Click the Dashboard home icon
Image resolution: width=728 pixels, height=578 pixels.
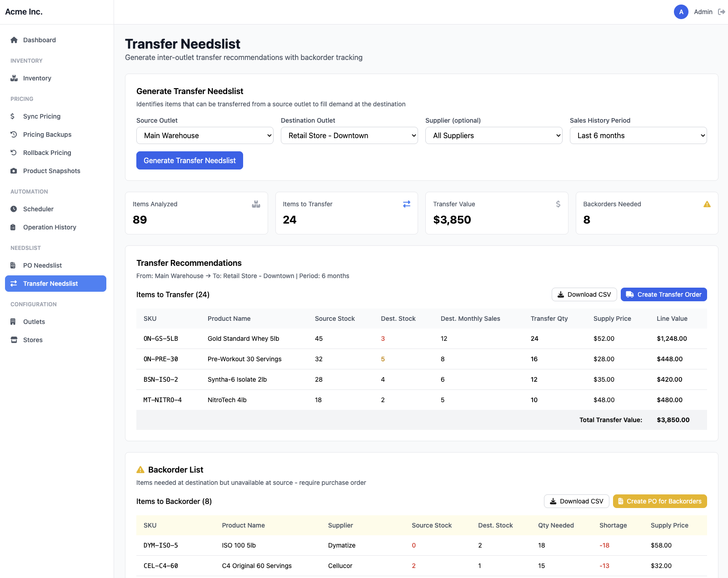click(x=14, y=40)
